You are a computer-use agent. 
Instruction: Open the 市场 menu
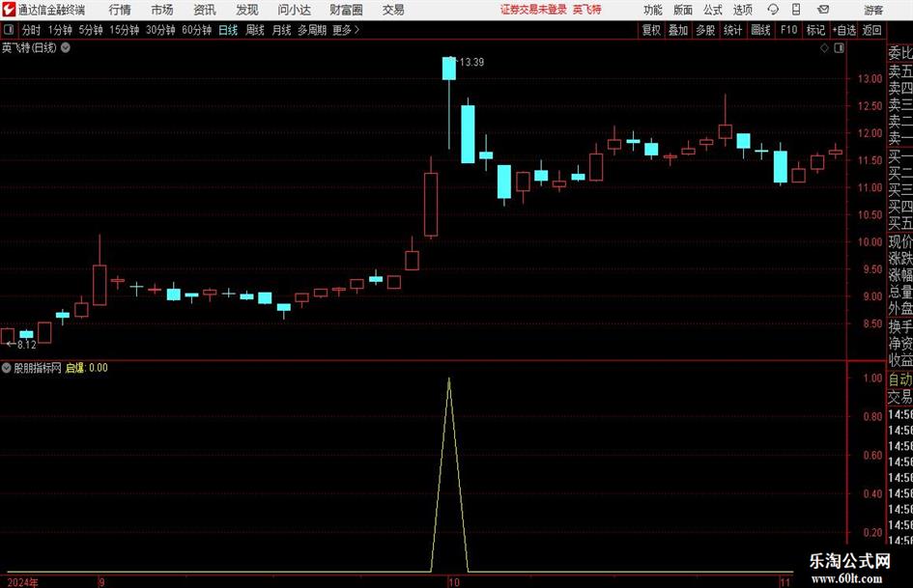tap(162, 10)
